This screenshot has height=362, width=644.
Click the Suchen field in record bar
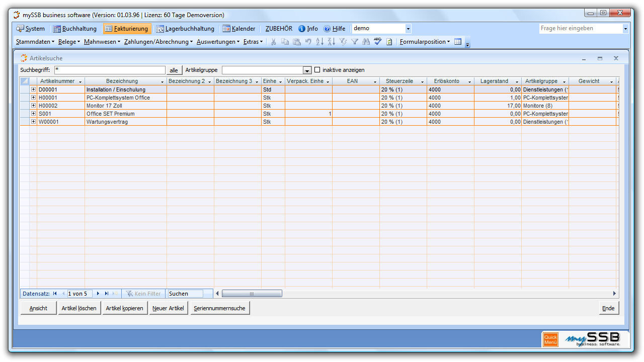coord(186,294)
